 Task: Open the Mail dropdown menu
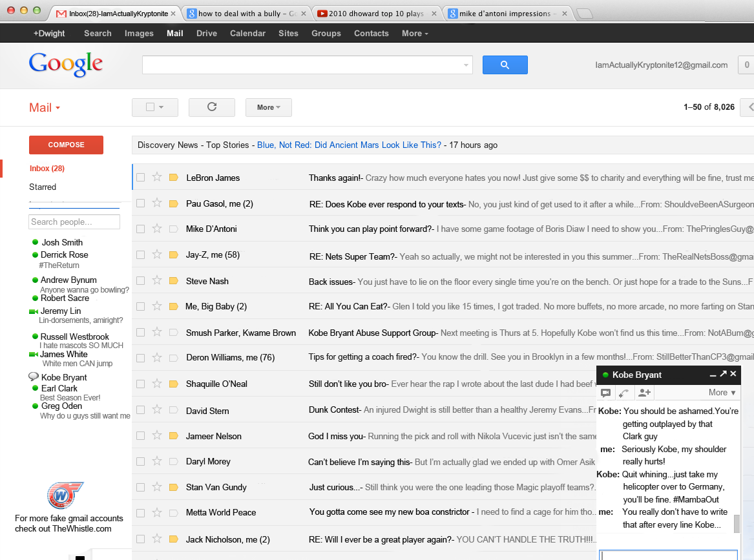[45, 108]
